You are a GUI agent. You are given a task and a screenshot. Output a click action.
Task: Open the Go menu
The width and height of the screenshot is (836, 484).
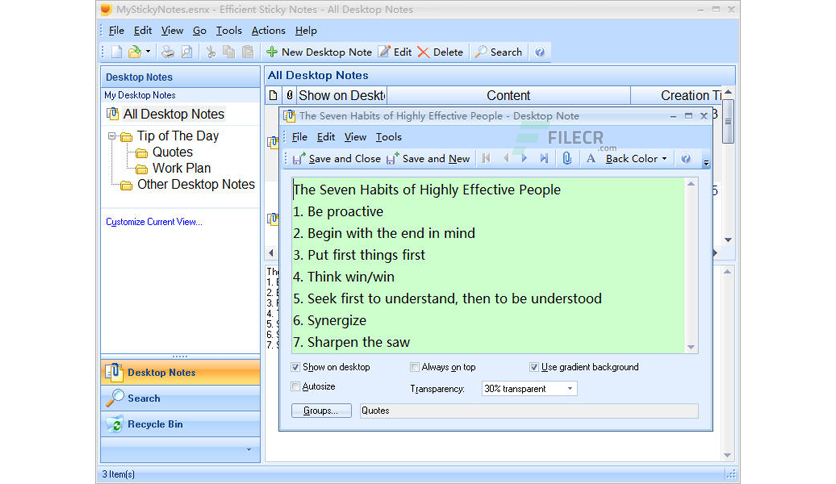199,30
